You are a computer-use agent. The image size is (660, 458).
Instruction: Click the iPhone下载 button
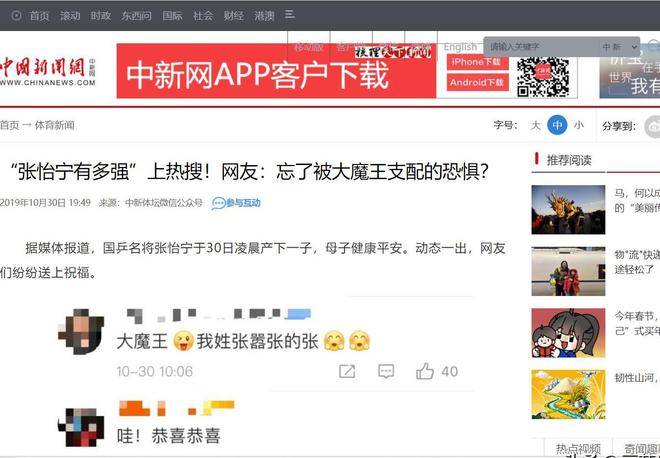click(477, 62)
